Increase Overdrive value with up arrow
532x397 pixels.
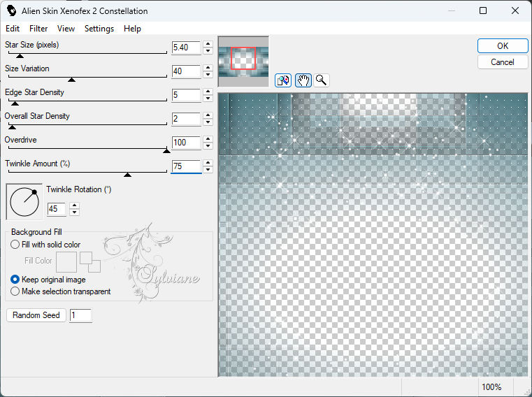pyautogui.click(x=208, y=139)
